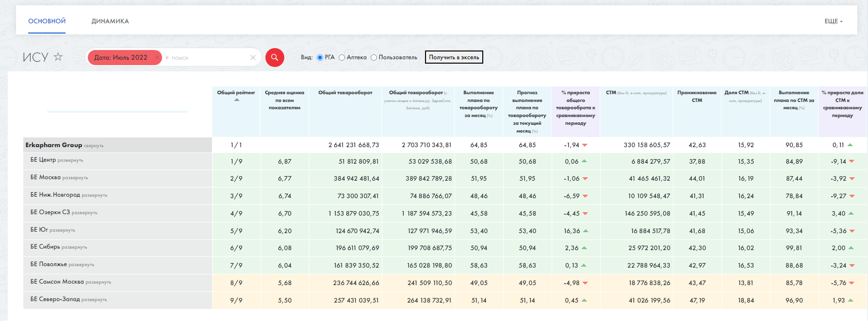Image resolution: width=868 pixels, height=321 pixels.
Task: Expand the БЕ Сибирь row via развернуть
Action: pyautogui.click(x=74, y=248)
